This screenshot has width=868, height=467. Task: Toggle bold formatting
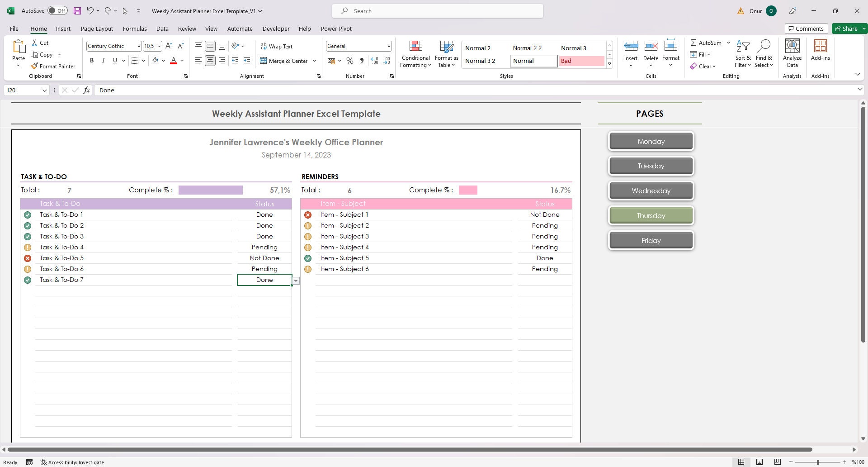[92, 60]
